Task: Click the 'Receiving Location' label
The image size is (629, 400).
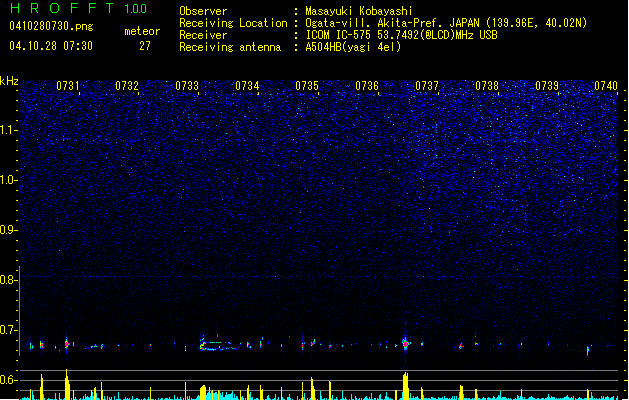Action: coord(233,23)
